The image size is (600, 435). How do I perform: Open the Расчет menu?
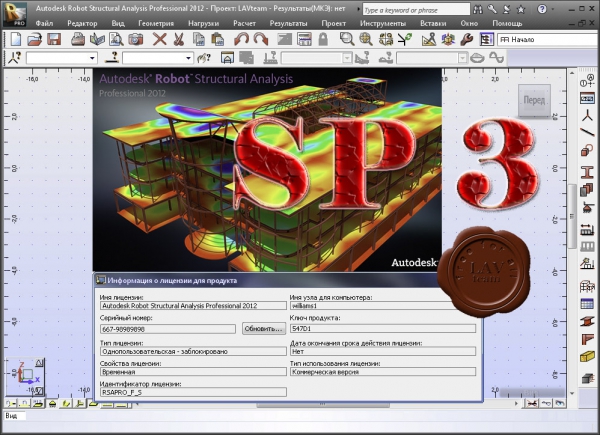point(245,23)
